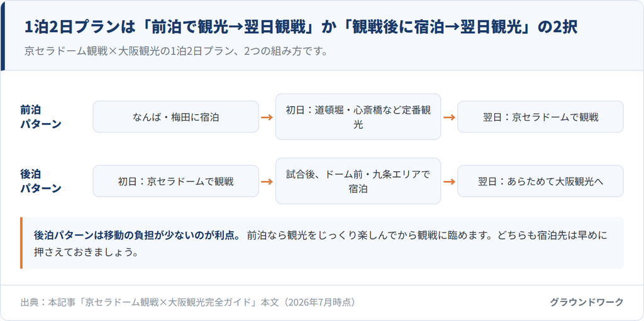Select 試合後、ドーム前・九条エリアで宿泊 box

point(358,181)
